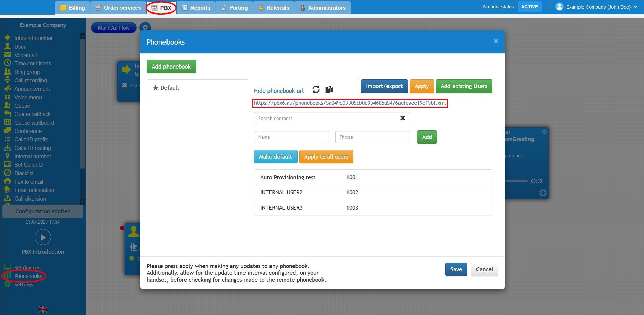Open the settings gear on the voicemail node
This screenshot has height=315, width=644.
(x=543, y=193)
